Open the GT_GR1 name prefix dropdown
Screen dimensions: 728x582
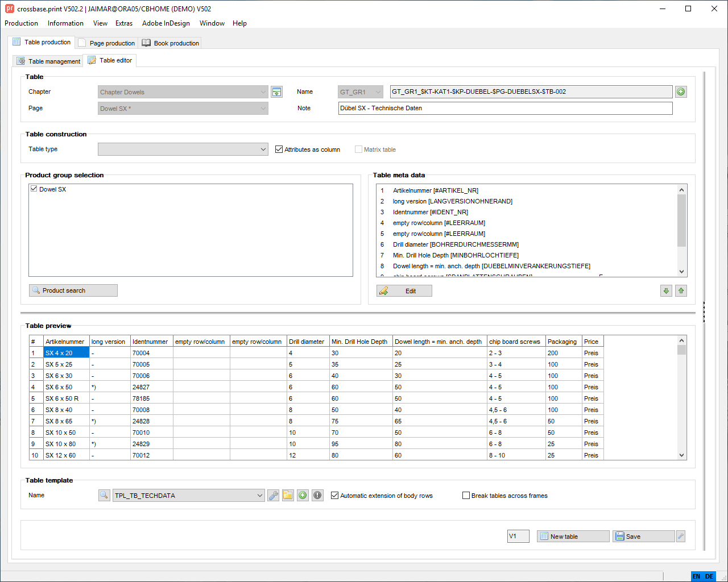[361, 92]
